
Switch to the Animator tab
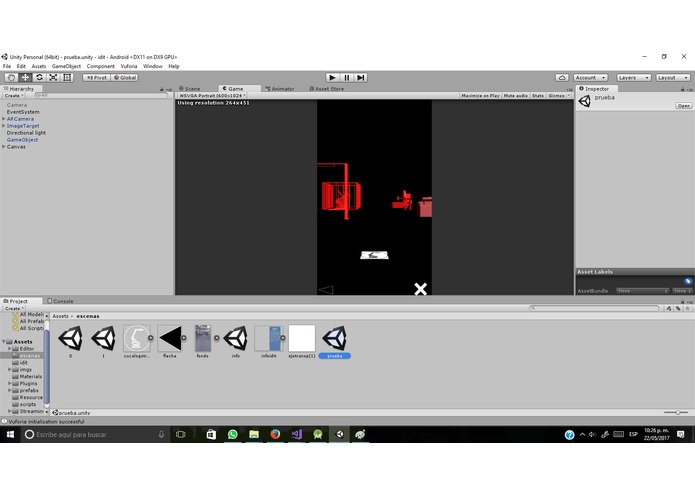pos(280,89)
